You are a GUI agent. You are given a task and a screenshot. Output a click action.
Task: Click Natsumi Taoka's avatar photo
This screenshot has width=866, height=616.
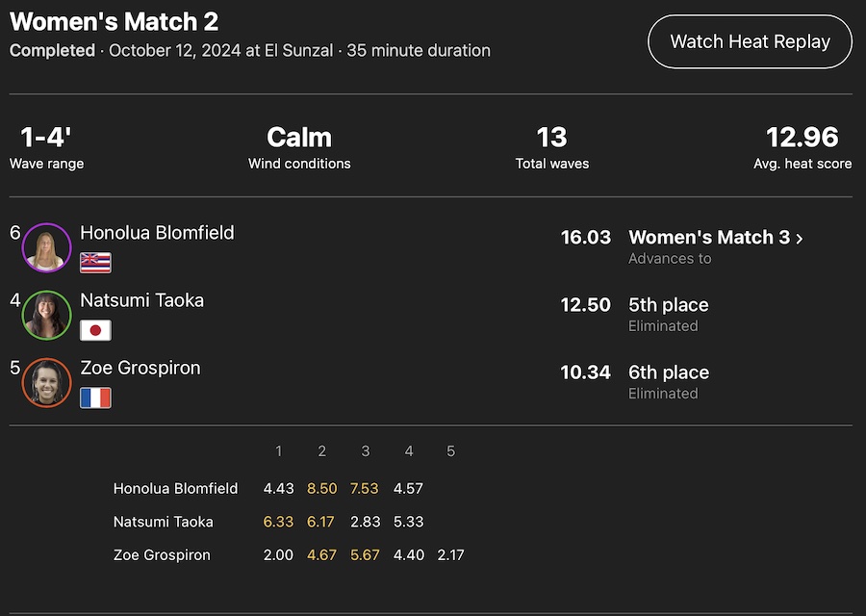[46, 315]
